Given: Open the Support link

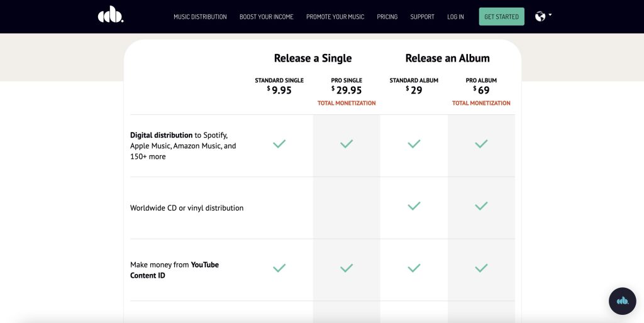Looking at the screenshot, I should tap(422, 17).
